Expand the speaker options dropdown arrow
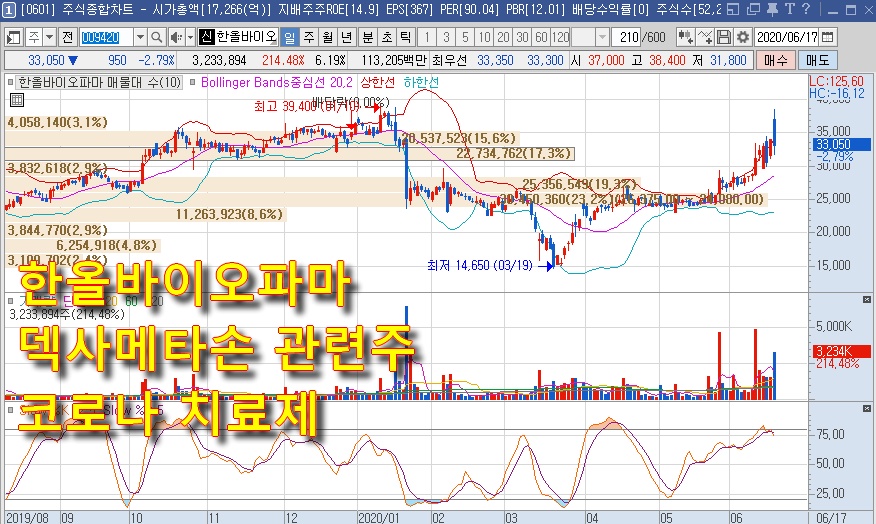The width and height of the screenshot is (876, 524). coord(191,37)
